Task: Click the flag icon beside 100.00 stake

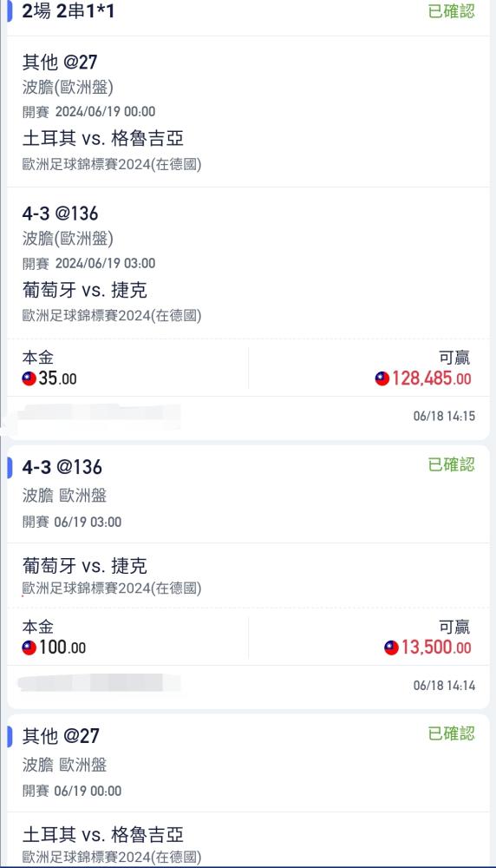Action: click(29, 648)
